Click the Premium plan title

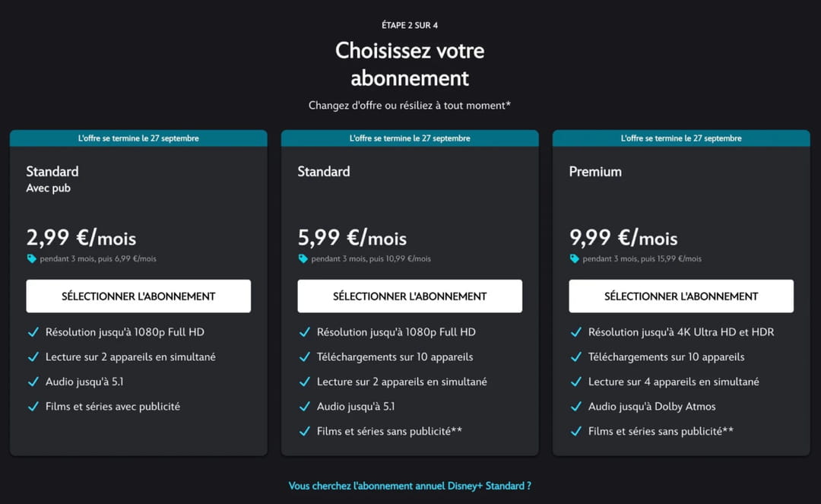tap(595, 172)
